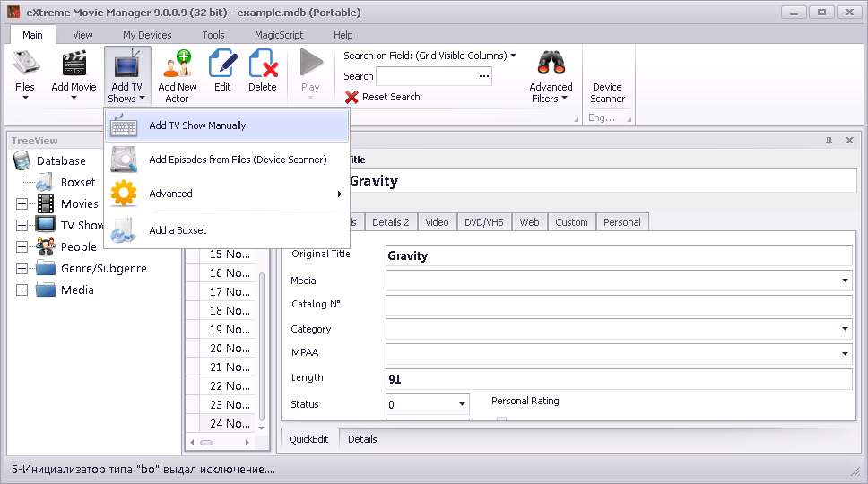The height and width of the screenshot is (484, 868).
Task: Click the Media folder icon in tree
Action: pyautogui.click(x=46, y=290)
